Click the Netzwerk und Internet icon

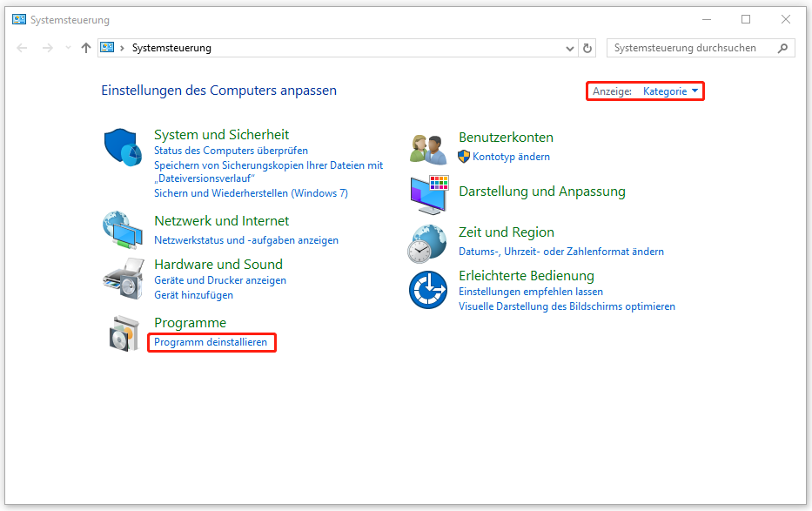tap(124, 231)
